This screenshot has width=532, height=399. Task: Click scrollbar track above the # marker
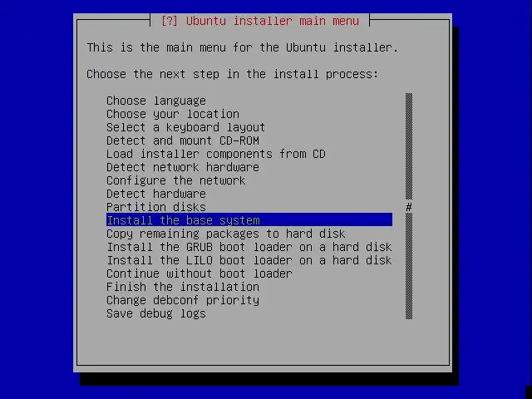(409, 146)
